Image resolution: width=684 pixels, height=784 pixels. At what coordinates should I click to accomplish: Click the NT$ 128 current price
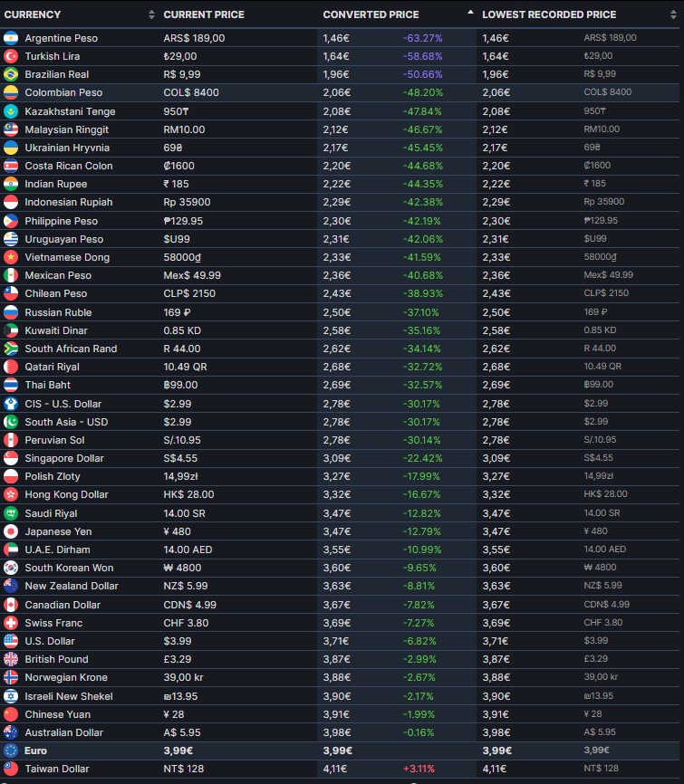[x=183, y=769]
